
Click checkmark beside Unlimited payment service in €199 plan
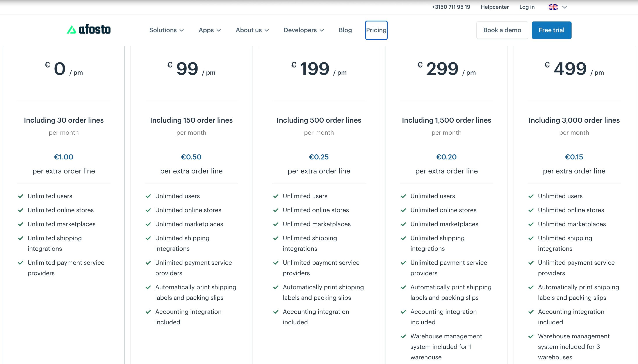(x=276, y=263)
